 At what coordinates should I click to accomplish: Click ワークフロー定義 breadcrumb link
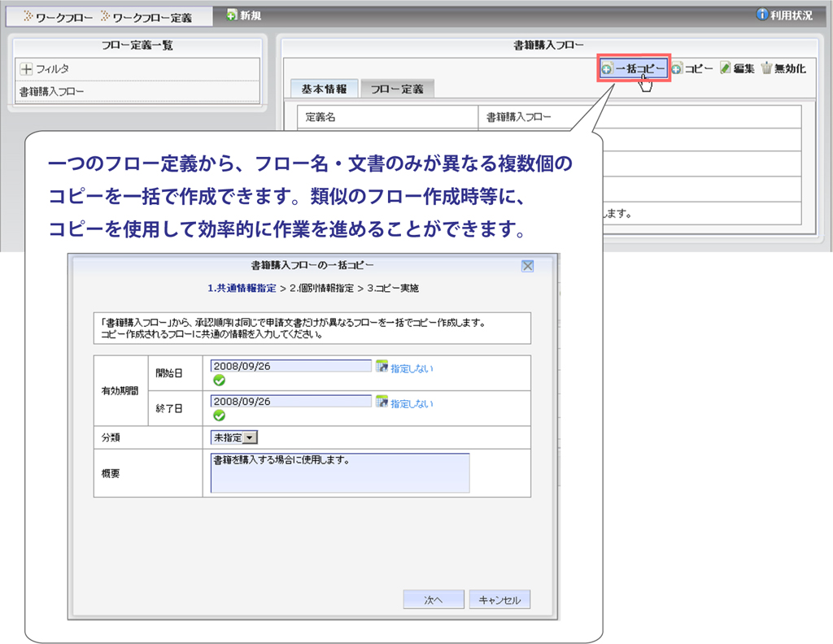[x=146, y=18]
